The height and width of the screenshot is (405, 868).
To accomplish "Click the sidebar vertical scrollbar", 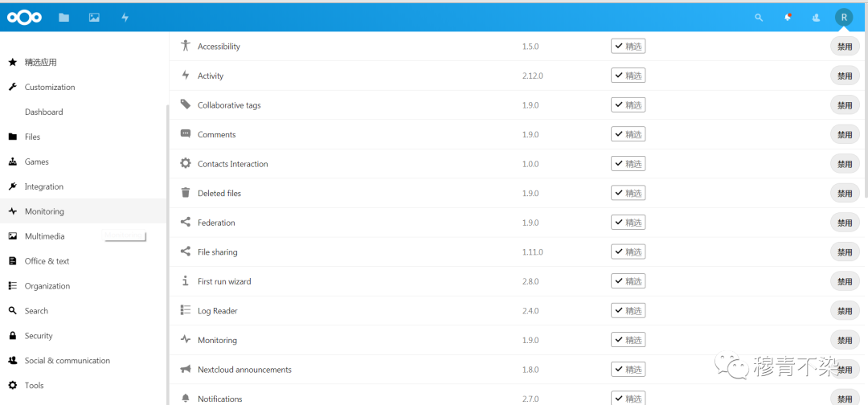I will (167, 255).
